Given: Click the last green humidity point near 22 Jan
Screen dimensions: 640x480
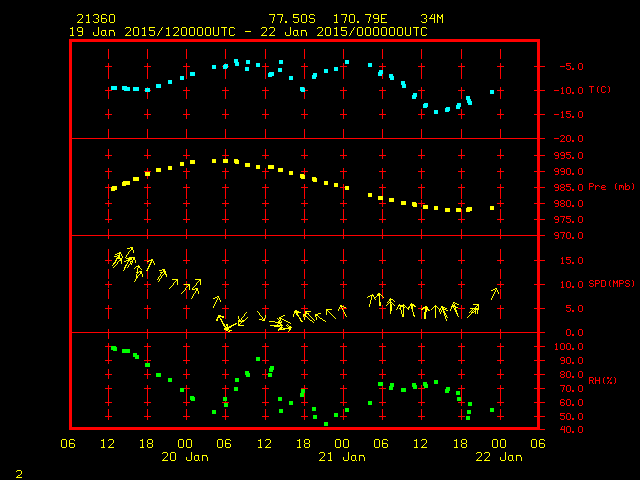Looking at the screenshot, I should point(492,410).
